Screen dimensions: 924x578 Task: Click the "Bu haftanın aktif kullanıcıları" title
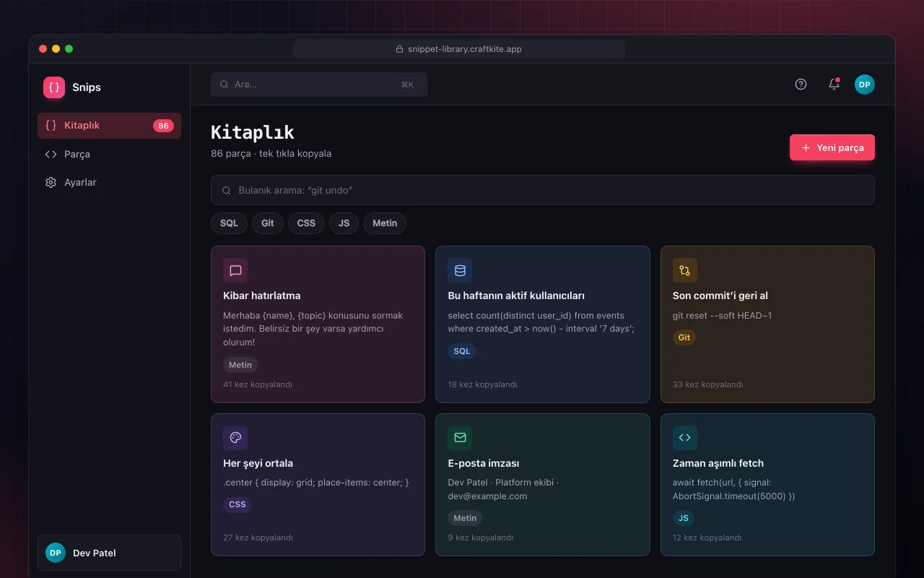coord(516,296)
